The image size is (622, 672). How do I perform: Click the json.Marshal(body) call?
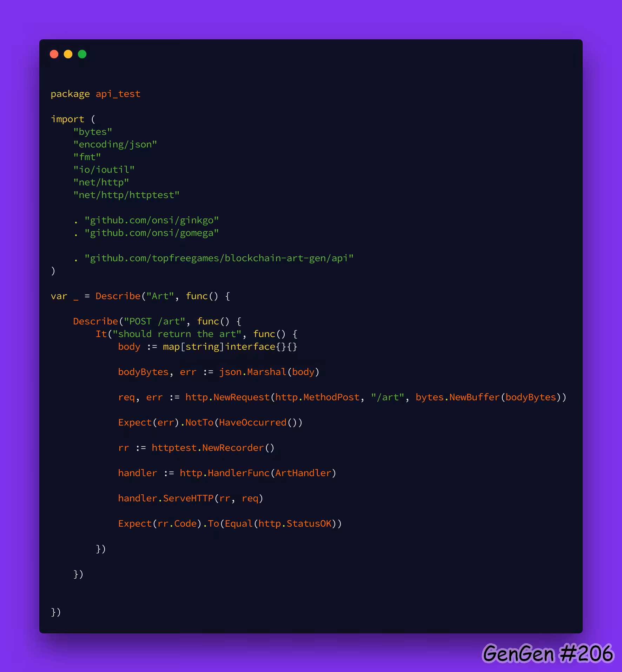[x=269, y=372]
